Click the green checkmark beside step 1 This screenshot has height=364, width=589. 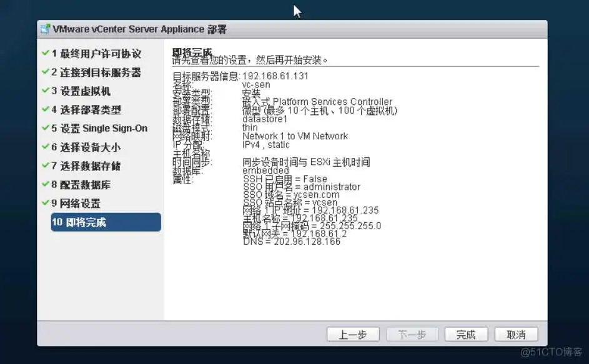click(46, 53)
